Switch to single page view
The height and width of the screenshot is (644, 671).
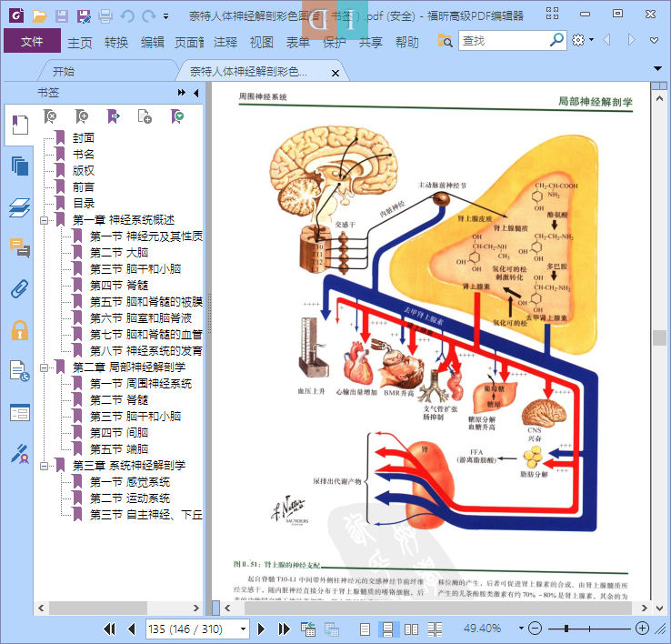365,629
